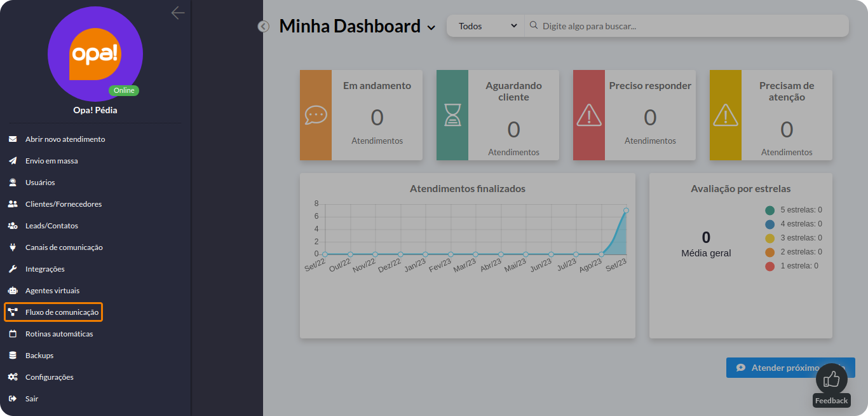This screenshot has height=416, width=868.
Task: Select Leads/Contatos in the sidebar
Action: [51, 226]
